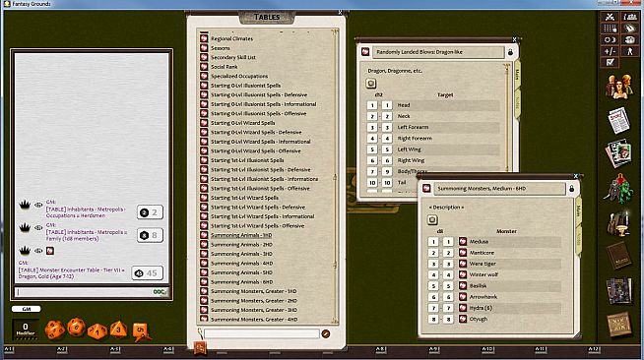Image resolution: width=644 pixels, height=360 pixels.
Task: Open the Effects figure icon
Action: (x=629, y=51)
